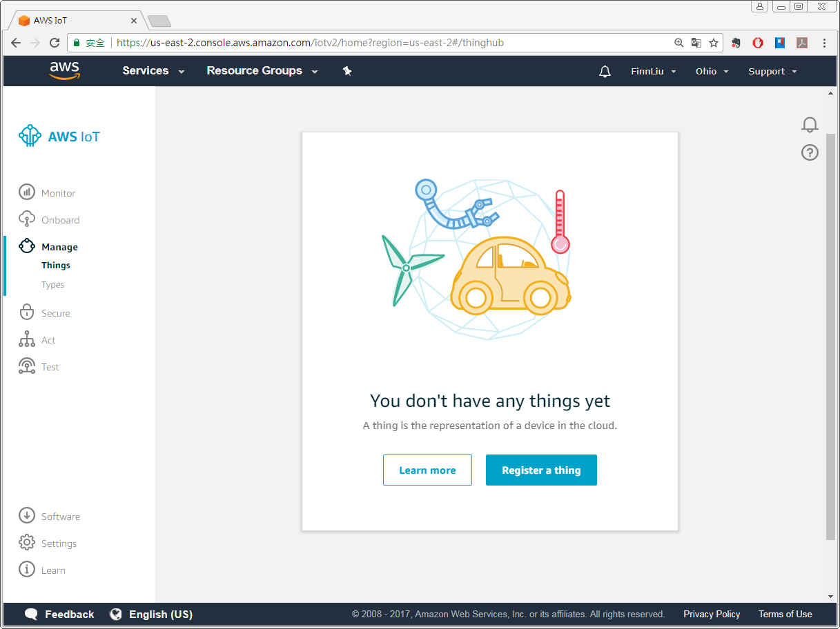Click the Learn info icon
840x629 pixels.
(27, 570)
